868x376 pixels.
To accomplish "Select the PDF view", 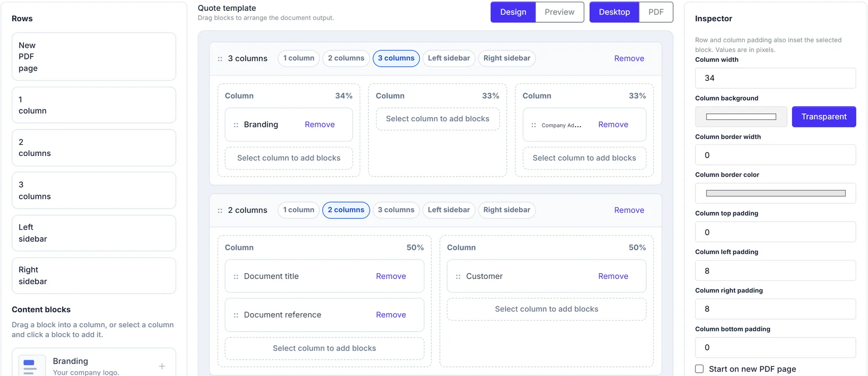I will tap(656, 12).
